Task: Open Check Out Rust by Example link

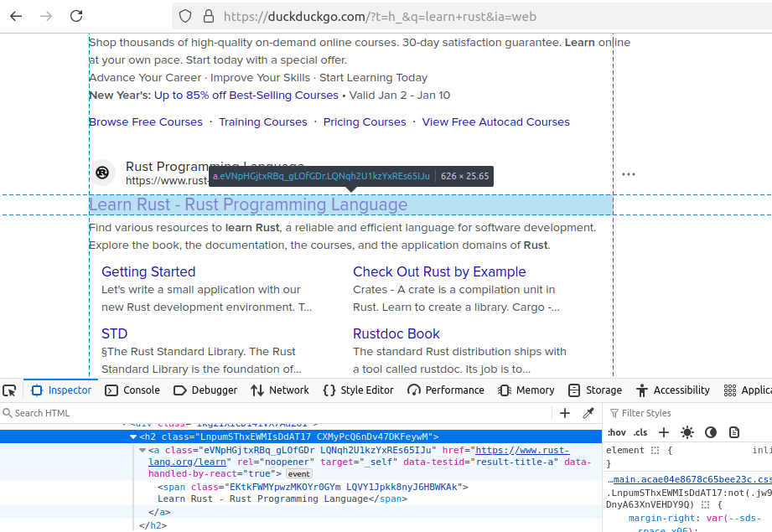Action: pos(439,271)
